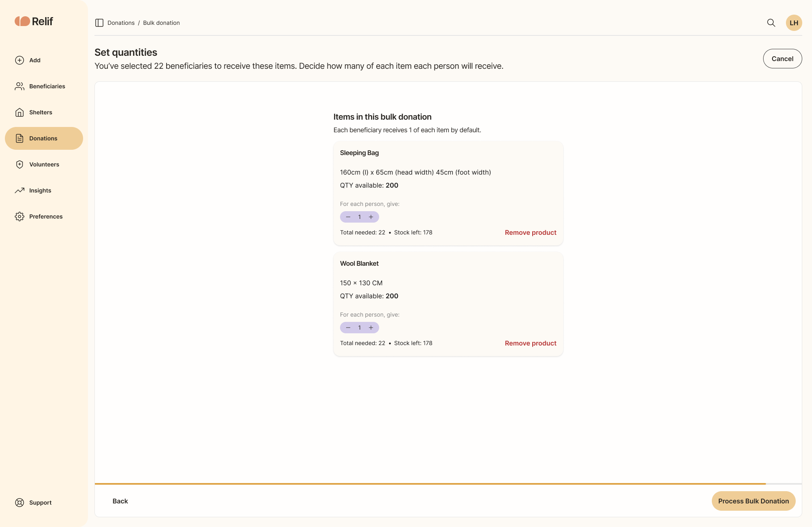Viewport: 812px width, 527px height.
Task: Click the Bulk donation breadcrumb
Action: [x=161, y=23]
